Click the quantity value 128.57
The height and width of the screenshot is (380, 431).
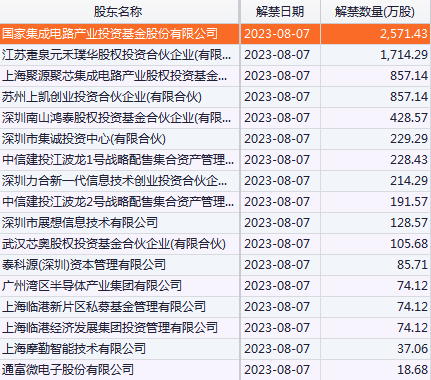point(409,223)
